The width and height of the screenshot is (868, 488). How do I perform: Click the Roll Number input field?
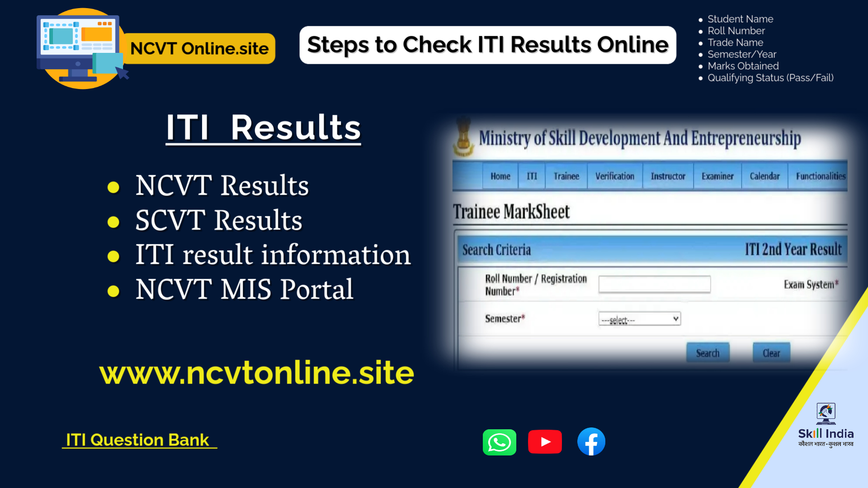(x=653, y=284)
